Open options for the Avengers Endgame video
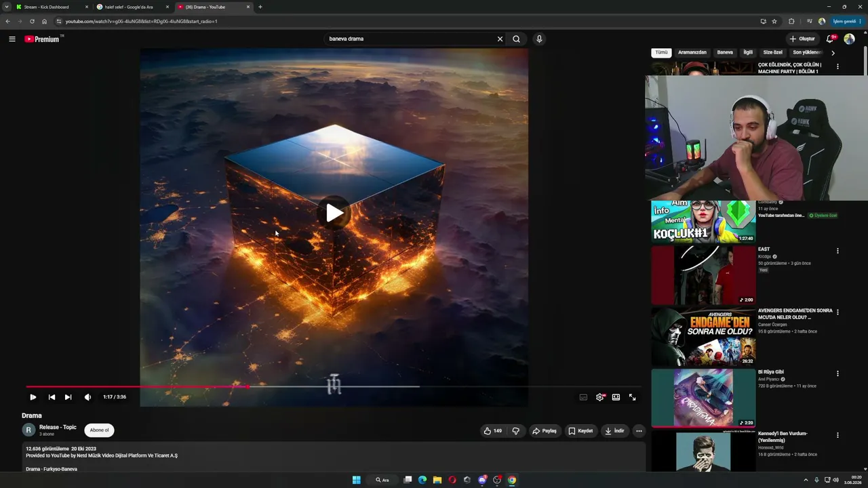Screen dimensions: 868x488 (837, 312)
